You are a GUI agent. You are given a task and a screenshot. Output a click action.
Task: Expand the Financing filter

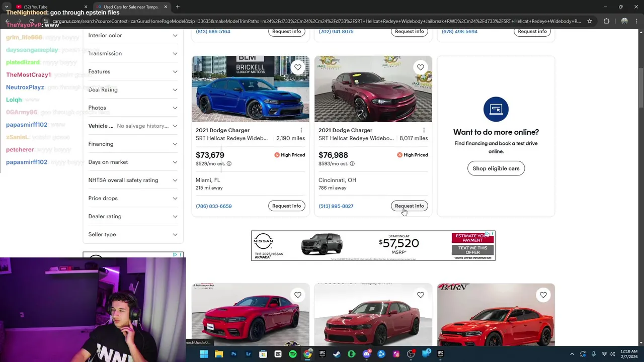(133, 144)
